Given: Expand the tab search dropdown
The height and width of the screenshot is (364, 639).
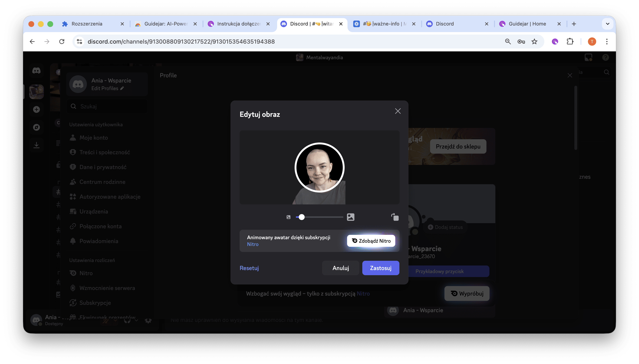Looking at the screenshot, I should pos(608,24).
